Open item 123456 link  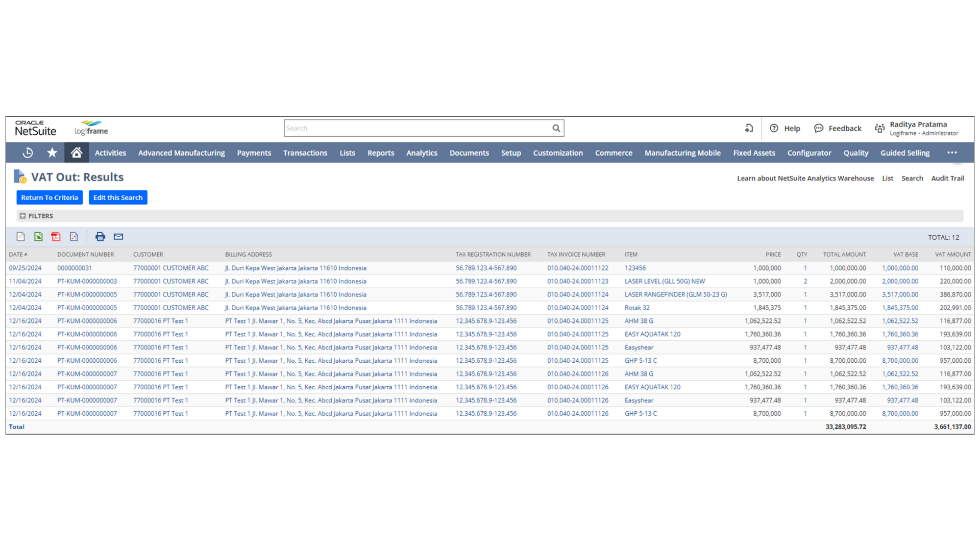[x=635, y=268]
